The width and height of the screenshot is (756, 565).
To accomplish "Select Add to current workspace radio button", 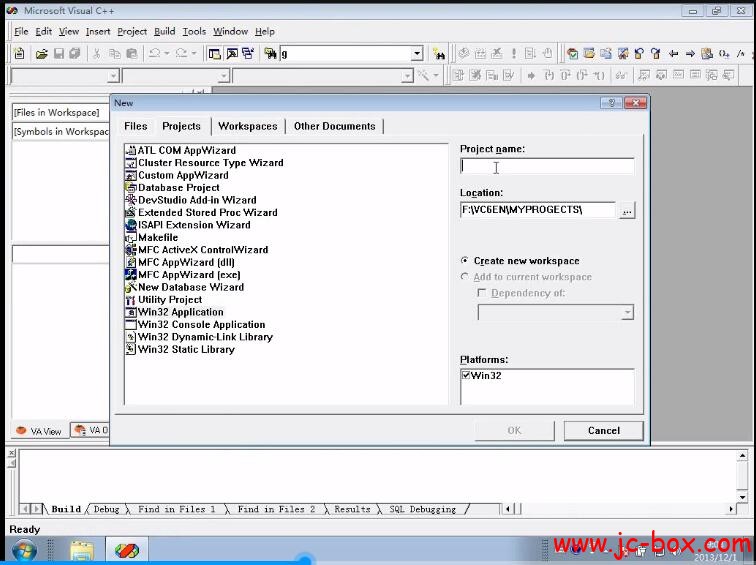I will pyautogui.click(x=464, y=277).
